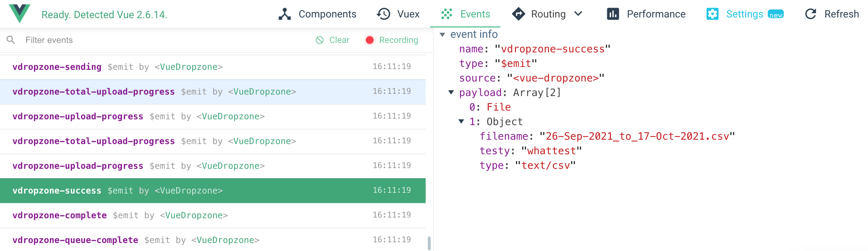Collapse the event info section
The height and width of the screenshot is (251, 868).
click(x=442, y=35)
